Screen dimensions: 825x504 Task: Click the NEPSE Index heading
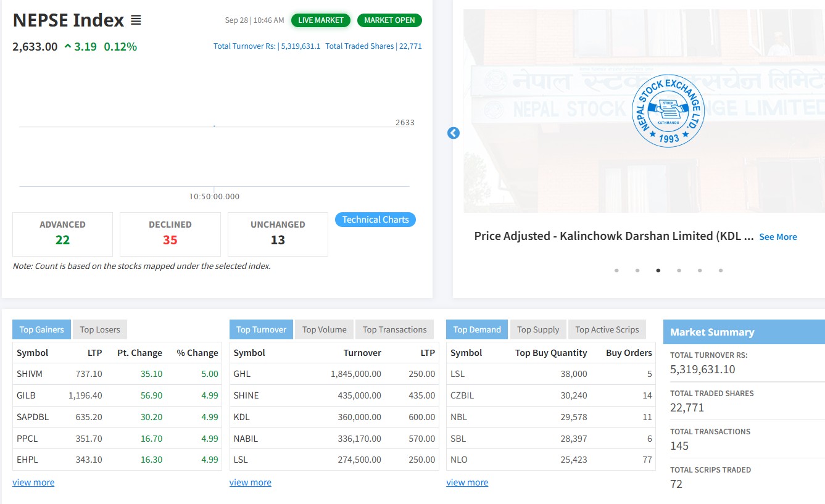pos(68,20)
